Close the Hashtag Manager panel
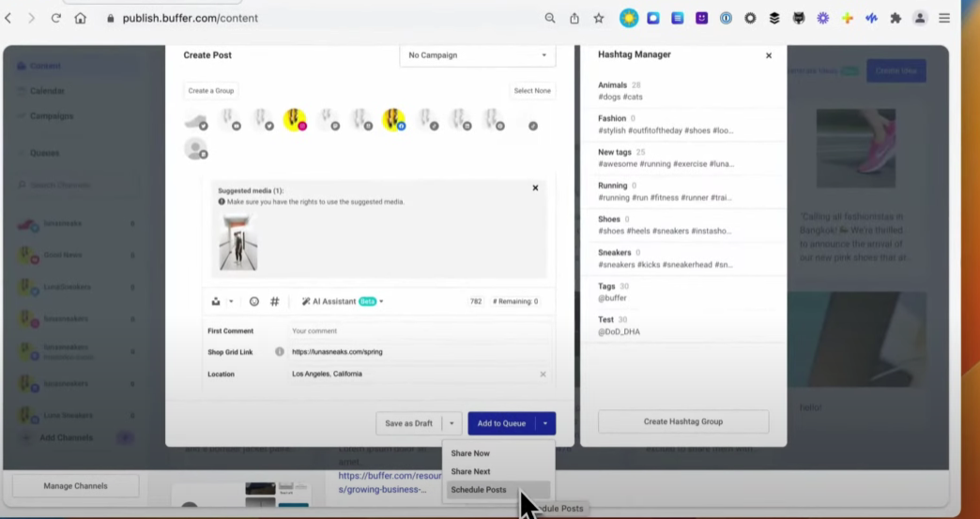The height and width of the screenshot is (519, 980). (x=769, y=55)
